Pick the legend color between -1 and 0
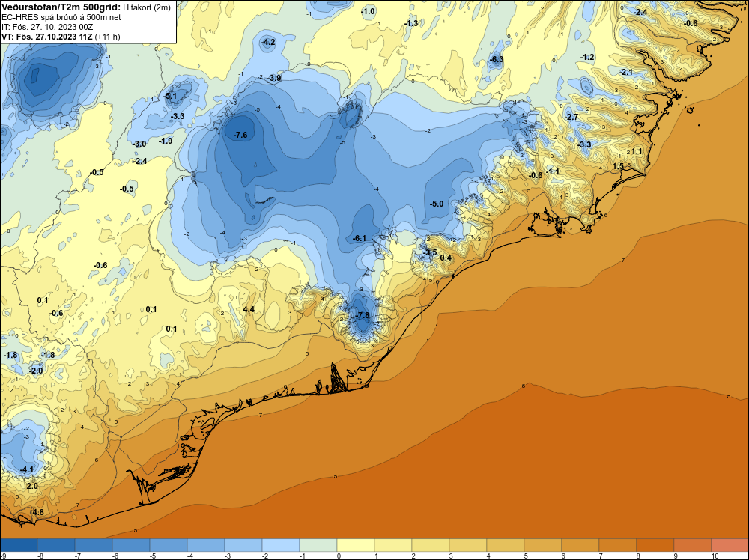The image size is (749, 560). (x=318, y=545)
